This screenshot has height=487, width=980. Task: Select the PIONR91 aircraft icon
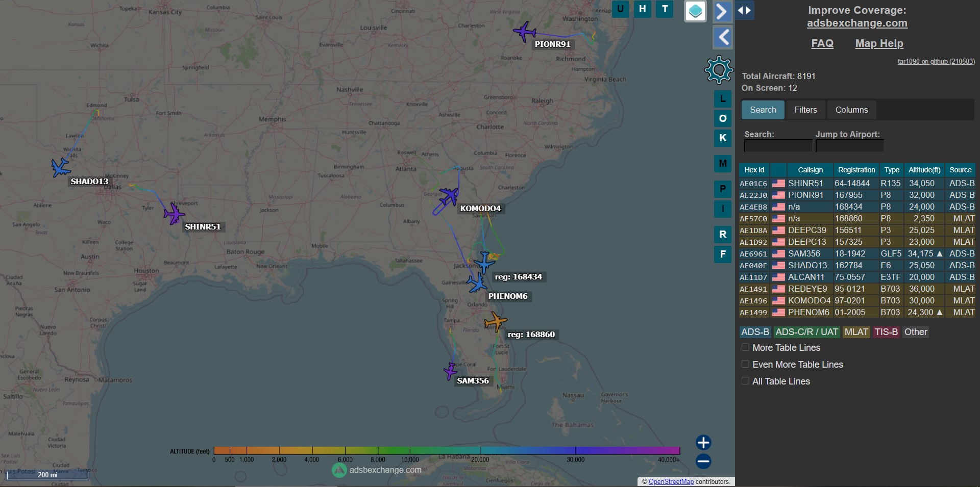coord(524,32)
